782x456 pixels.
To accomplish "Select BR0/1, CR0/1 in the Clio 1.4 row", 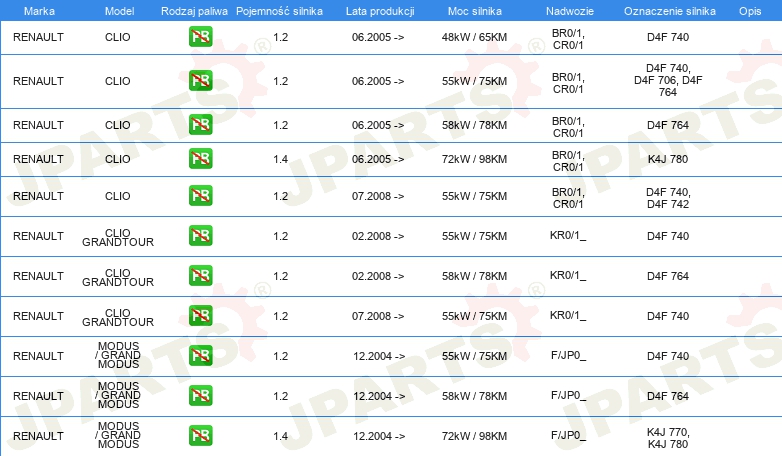I will [x=568, y=161].
